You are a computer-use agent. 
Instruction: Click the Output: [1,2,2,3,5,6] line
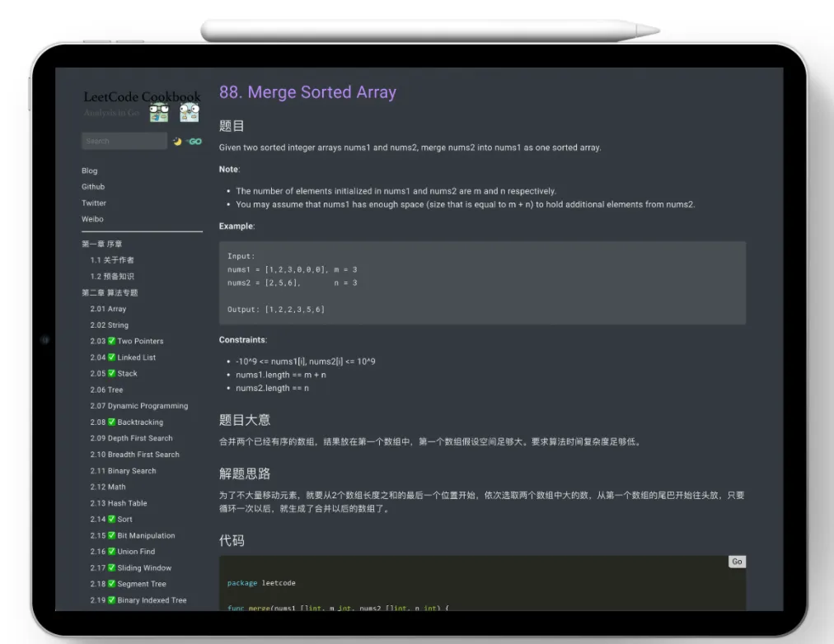point(275,310)
